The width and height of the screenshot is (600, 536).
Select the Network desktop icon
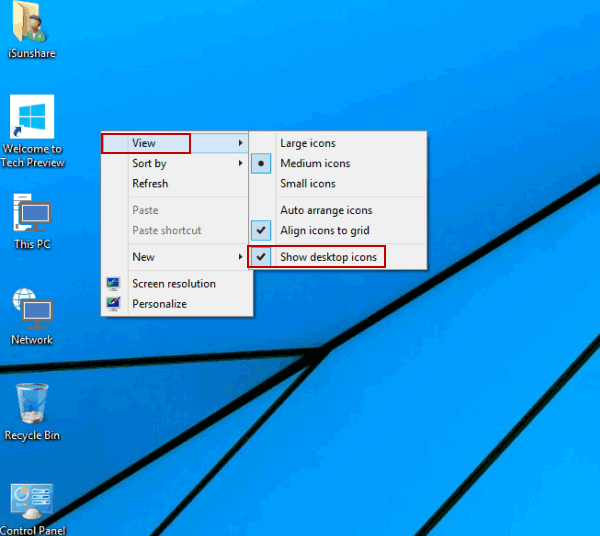point(32,308)
